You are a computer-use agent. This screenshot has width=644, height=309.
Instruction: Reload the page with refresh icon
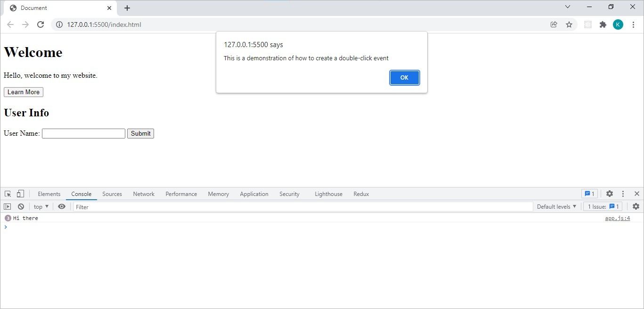41,24
